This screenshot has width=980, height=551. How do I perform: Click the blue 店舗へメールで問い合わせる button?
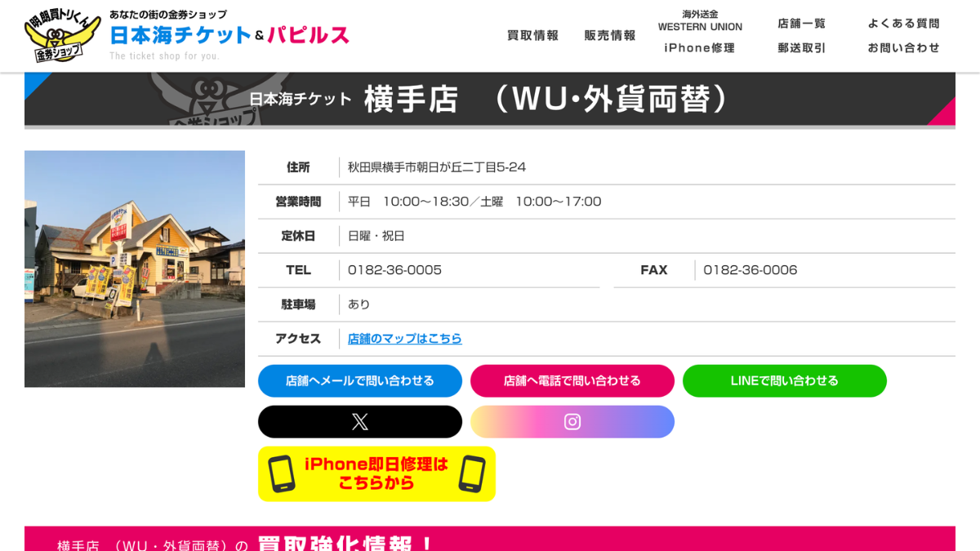pos(359,380)
